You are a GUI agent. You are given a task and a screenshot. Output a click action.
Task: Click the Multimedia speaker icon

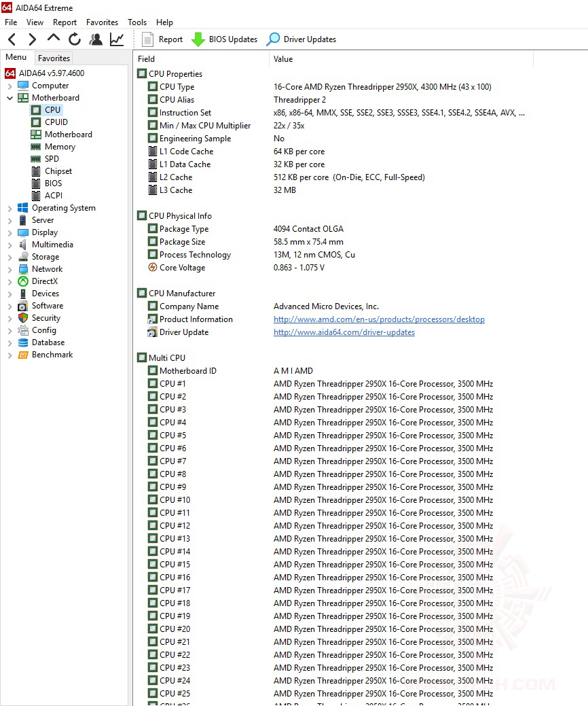click(23, 245)
